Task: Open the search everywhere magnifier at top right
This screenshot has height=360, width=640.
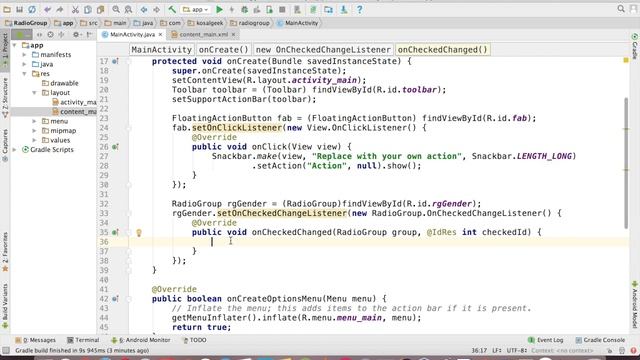Action: [x=621, y=9]
